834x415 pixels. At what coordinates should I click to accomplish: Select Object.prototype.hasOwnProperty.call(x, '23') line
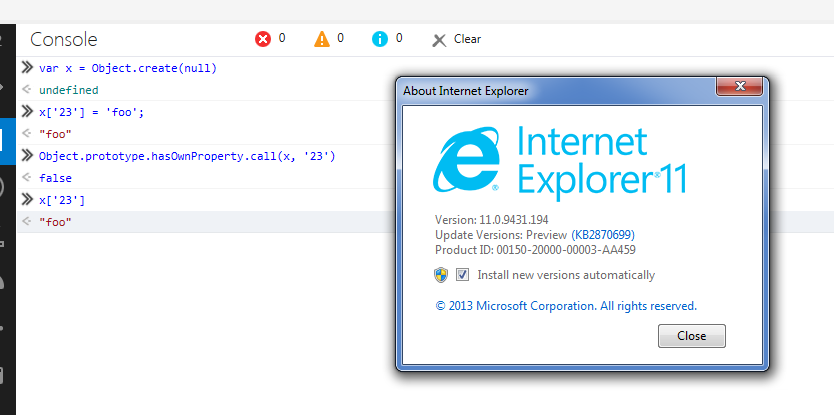coord(187,156)
